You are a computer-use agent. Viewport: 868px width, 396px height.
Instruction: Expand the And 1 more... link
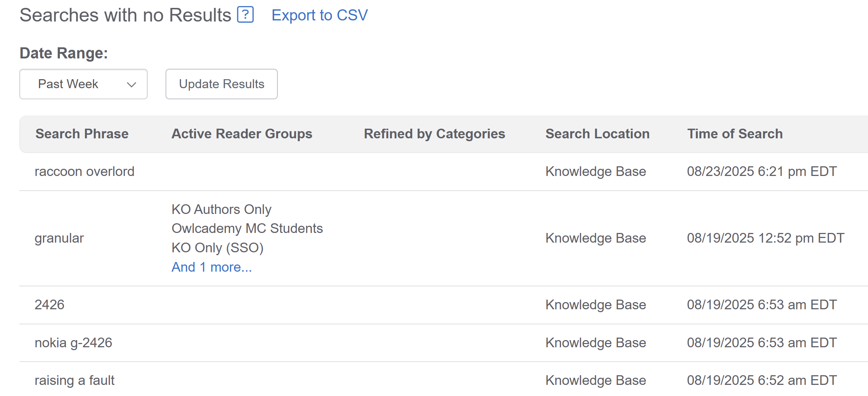[211, 267]
